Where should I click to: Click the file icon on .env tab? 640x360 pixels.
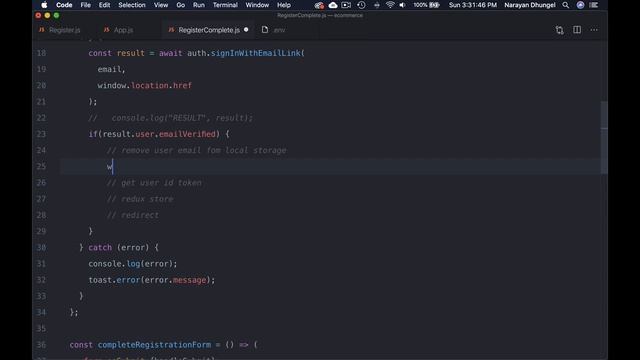click(265, 29)
